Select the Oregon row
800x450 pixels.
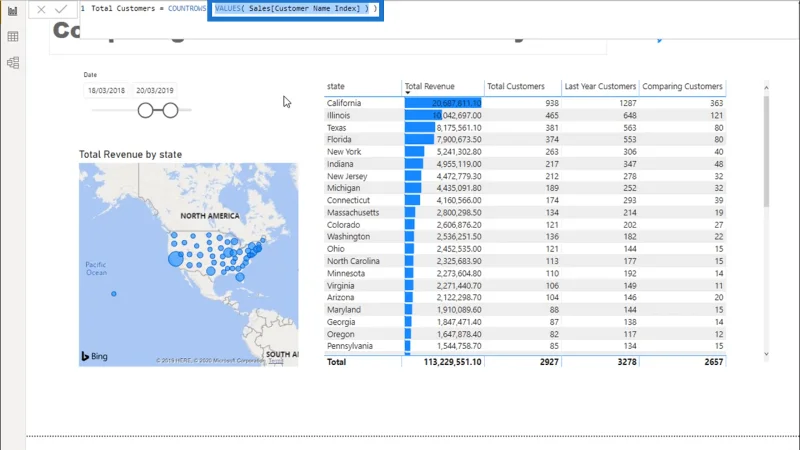click(x=525, y=334)
